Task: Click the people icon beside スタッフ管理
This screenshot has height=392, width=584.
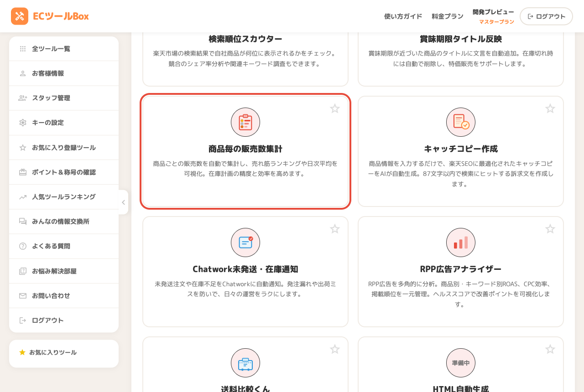Action: [23, 98]
